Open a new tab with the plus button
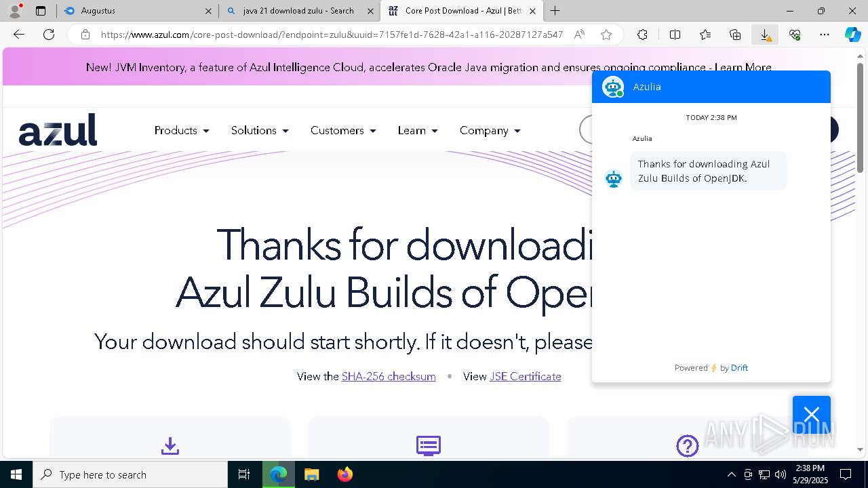868x488 pixels. pyautogui.click(x=555, y=11)
